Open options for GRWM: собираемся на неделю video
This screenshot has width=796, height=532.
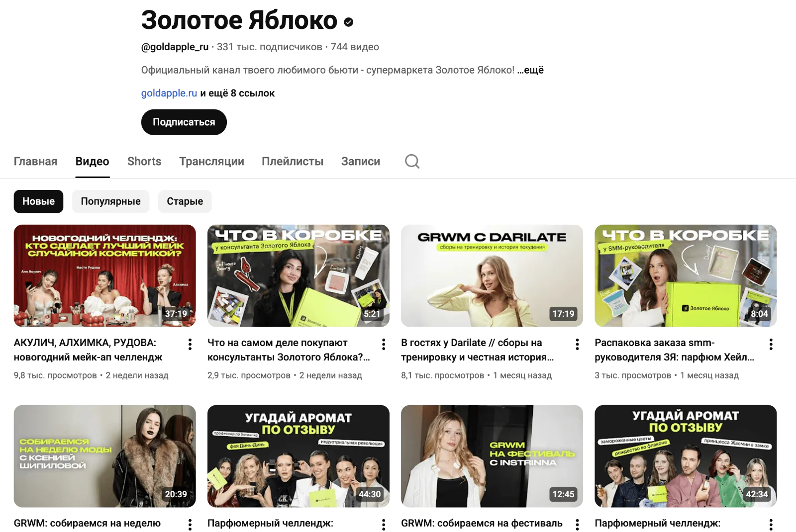coord(190,524)
